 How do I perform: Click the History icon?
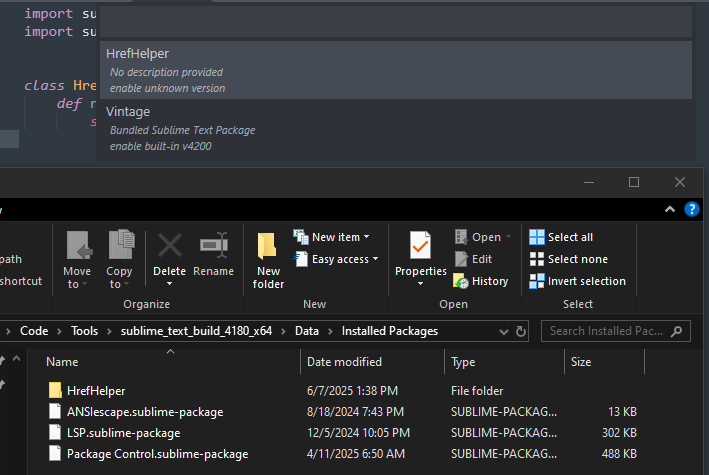461,281
